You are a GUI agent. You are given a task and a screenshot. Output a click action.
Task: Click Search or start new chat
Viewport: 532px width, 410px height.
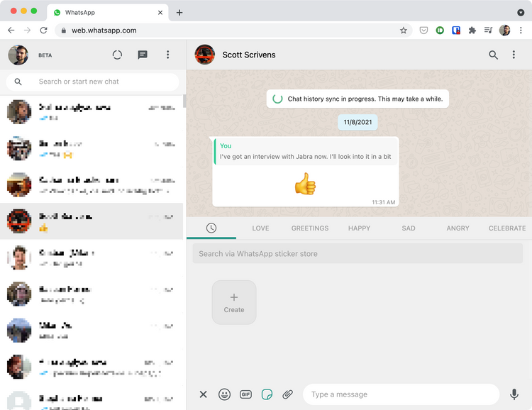[99, 82]
